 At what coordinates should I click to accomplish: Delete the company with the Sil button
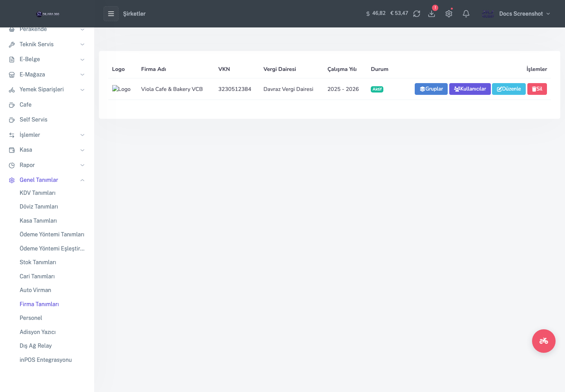click(x=537, y=89)
